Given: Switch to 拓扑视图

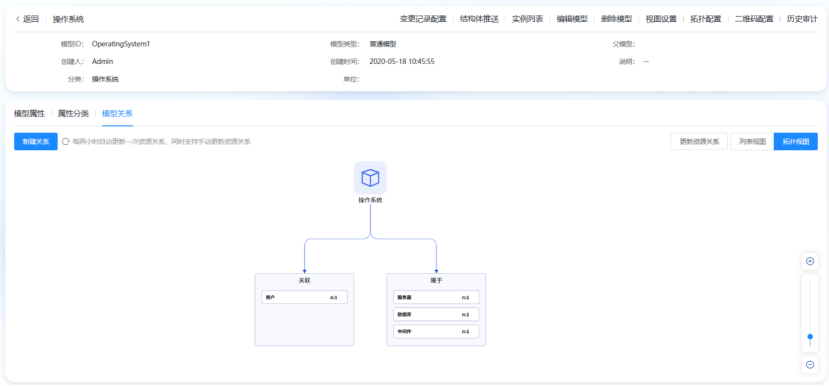Looking at the screenshot, I should coord(796,141).
